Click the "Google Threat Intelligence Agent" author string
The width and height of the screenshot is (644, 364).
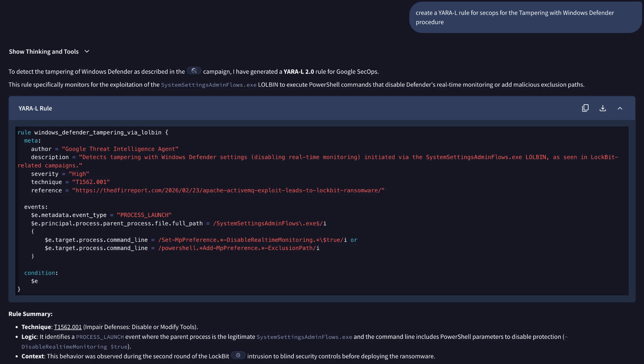pyautogui.click(x=120, y=149)
